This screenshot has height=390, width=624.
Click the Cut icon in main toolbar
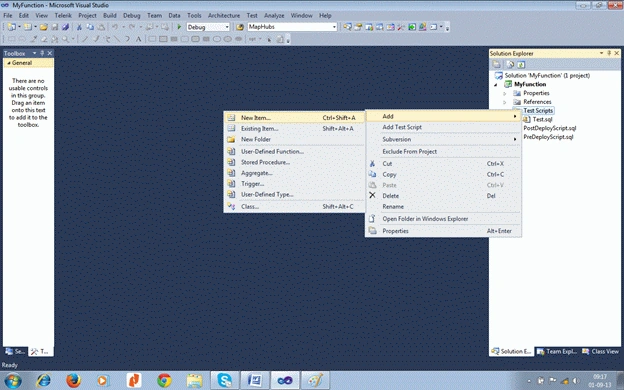(79, 27)
